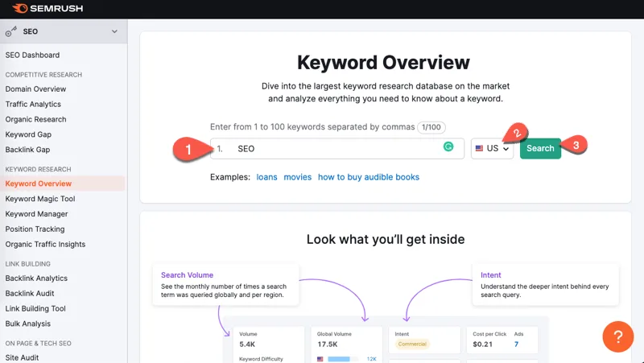The image size is (644, 363).
Task: Click the Commercial intent badge
Action: pos(413,344)
